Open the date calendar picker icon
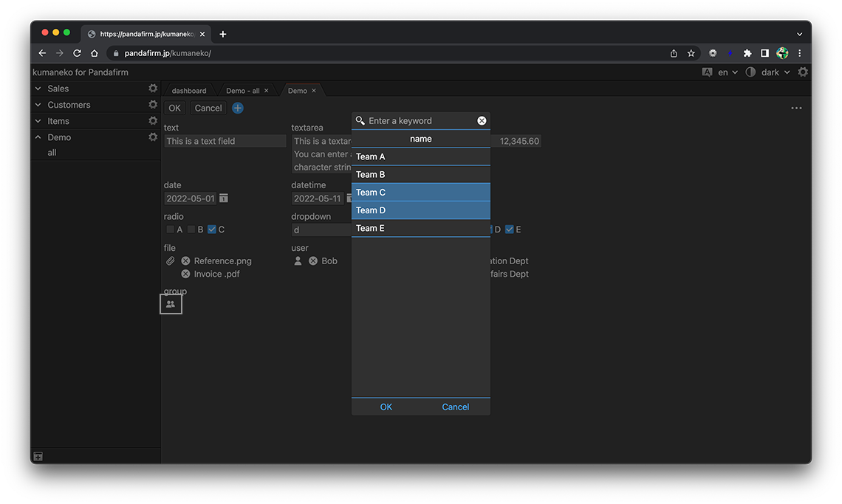842x504 pixels. pyautogui.click(x=224, y=199)
